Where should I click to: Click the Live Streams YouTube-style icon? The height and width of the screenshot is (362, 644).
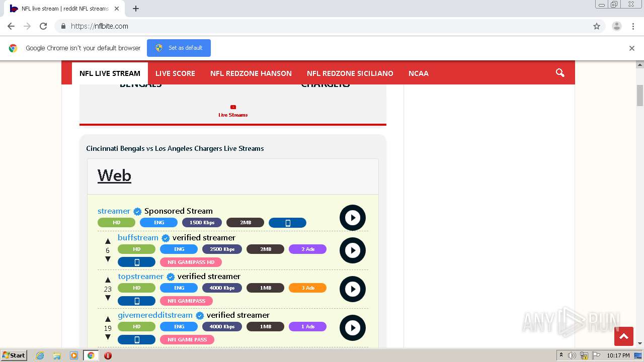pyautogui.click(x=233, y=107)
